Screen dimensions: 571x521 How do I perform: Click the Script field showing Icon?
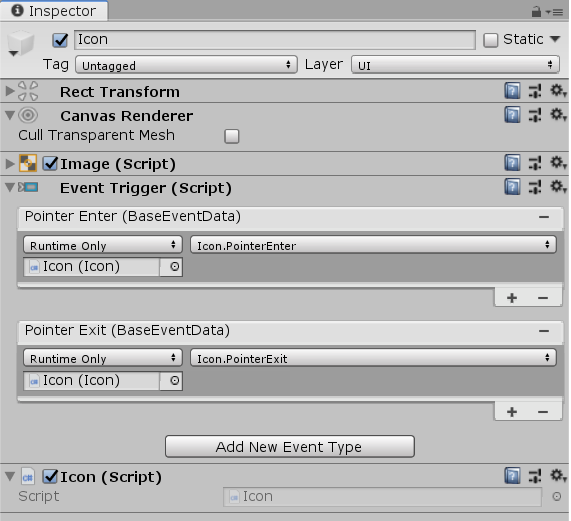[382, 497]
